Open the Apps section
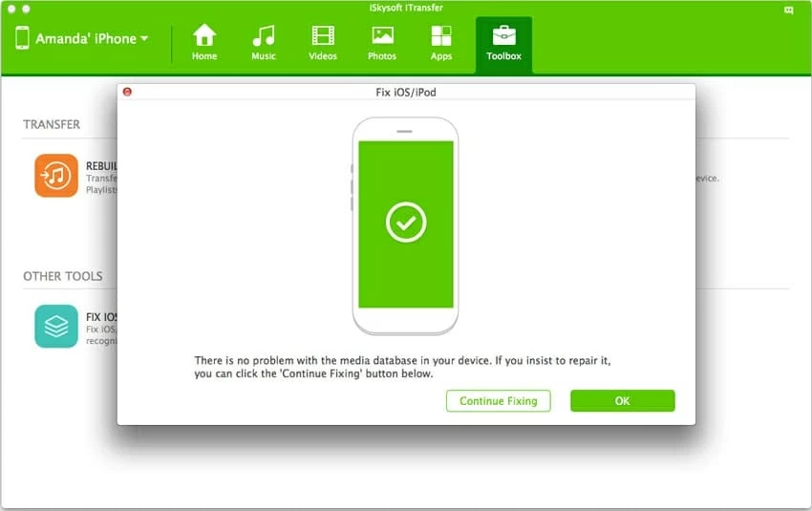The width and height of the screenshot is (812, 511). [x=441, y=44]
